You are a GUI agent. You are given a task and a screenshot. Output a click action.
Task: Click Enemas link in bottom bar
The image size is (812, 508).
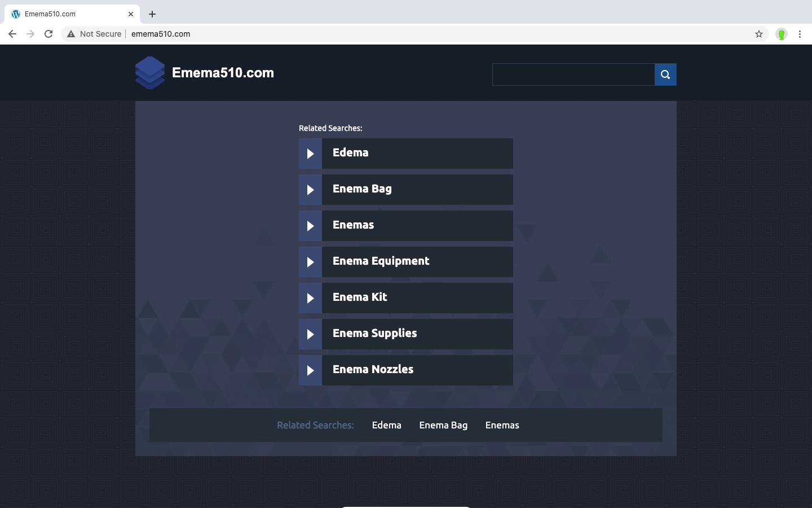click(502, 425)
